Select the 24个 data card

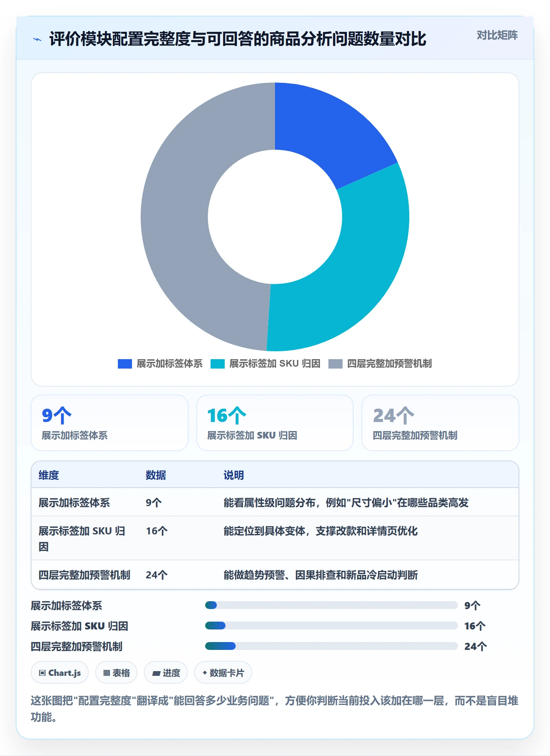tap(440, 423)
